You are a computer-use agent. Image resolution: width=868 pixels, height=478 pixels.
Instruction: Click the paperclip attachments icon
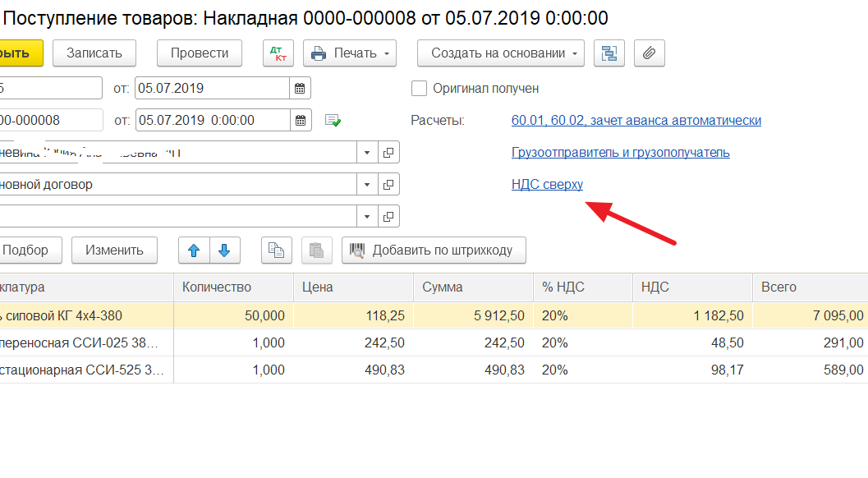649,53
